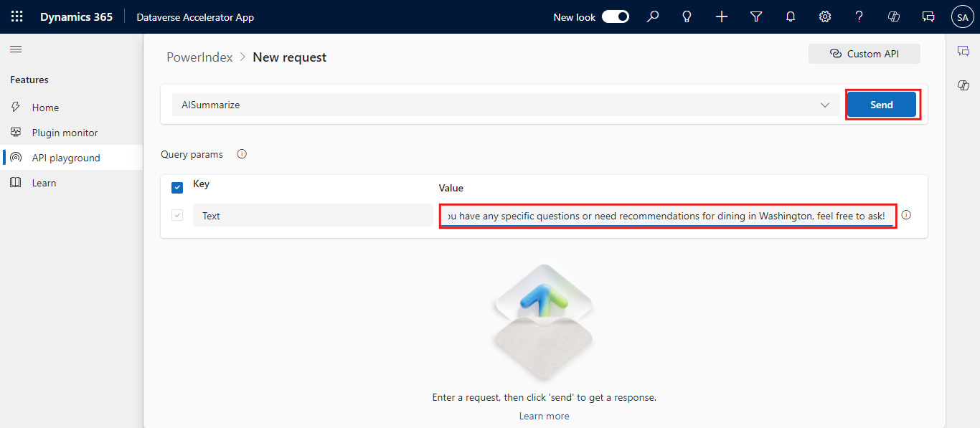Click the search magnifier icon
Image resolution: width=980 pixels, height=428 pixels.
pyautogui.click(x=652, y=16)
